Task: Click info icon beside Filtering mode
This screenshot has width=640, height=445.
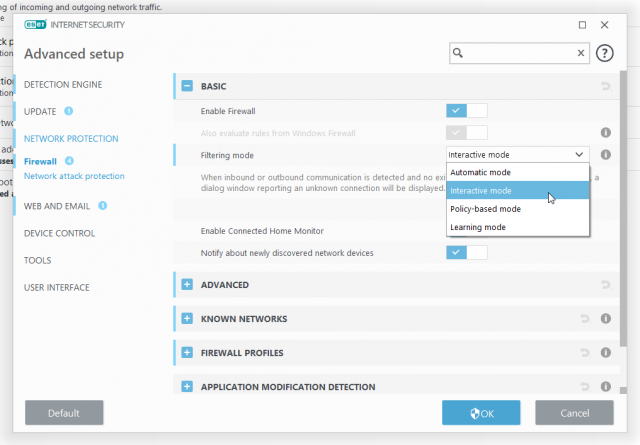Action: (605, 155)
